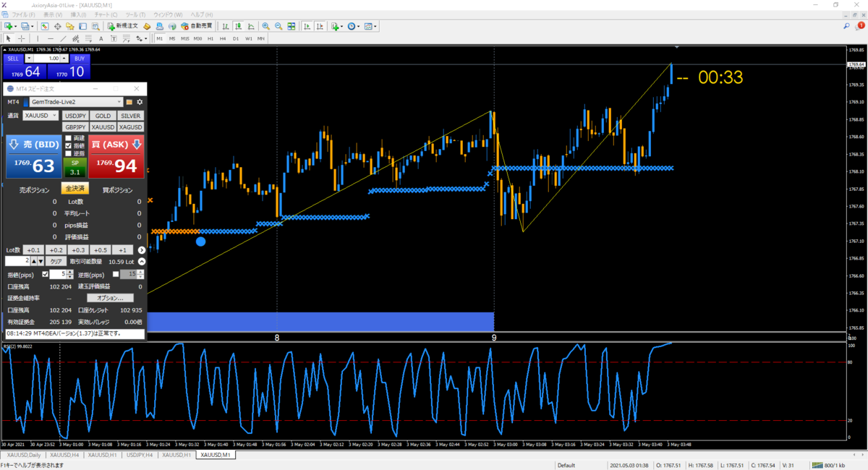868x470 pixels.
Task: Open the XAUUSD currency dropdown
Action: pyautogui.click(x=41, y=116)
